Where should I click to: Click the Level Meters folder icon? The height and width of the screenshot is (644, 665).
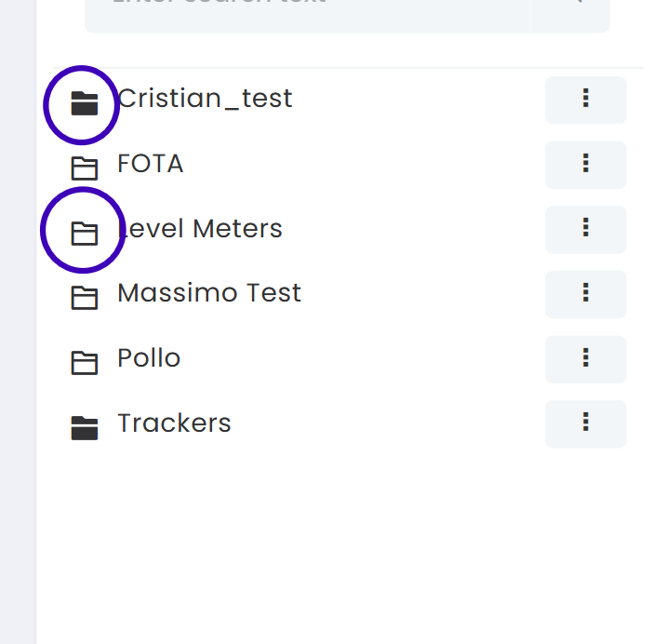click(85, 234)
